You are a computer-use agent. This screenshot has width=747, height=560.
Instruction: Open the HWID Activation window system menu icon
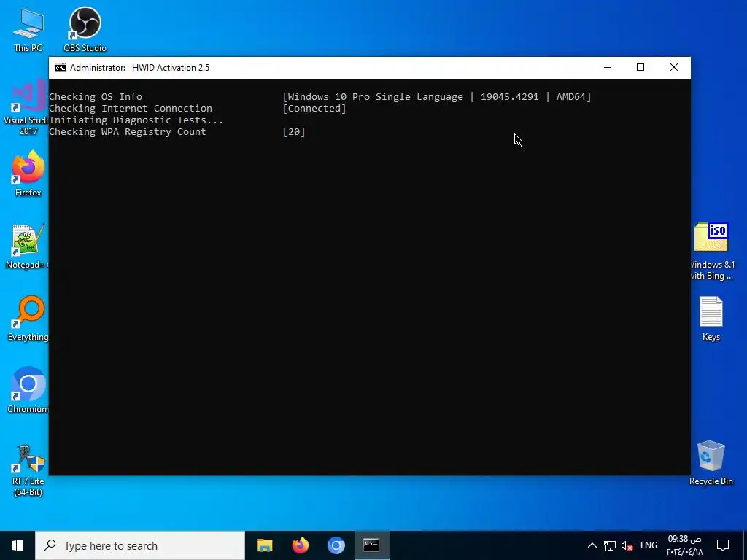[61, 68]
